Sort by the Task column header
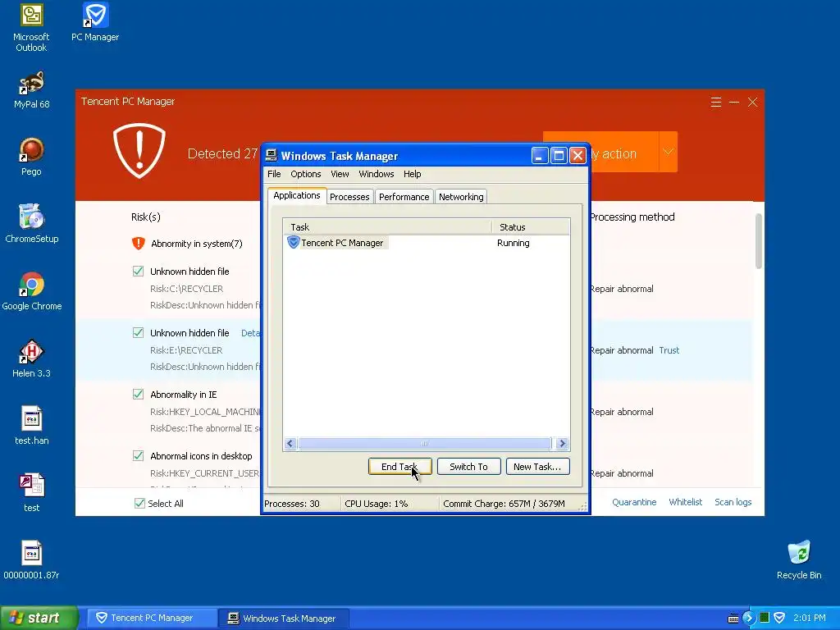This screenshot has height=630, width=840. 387,227
